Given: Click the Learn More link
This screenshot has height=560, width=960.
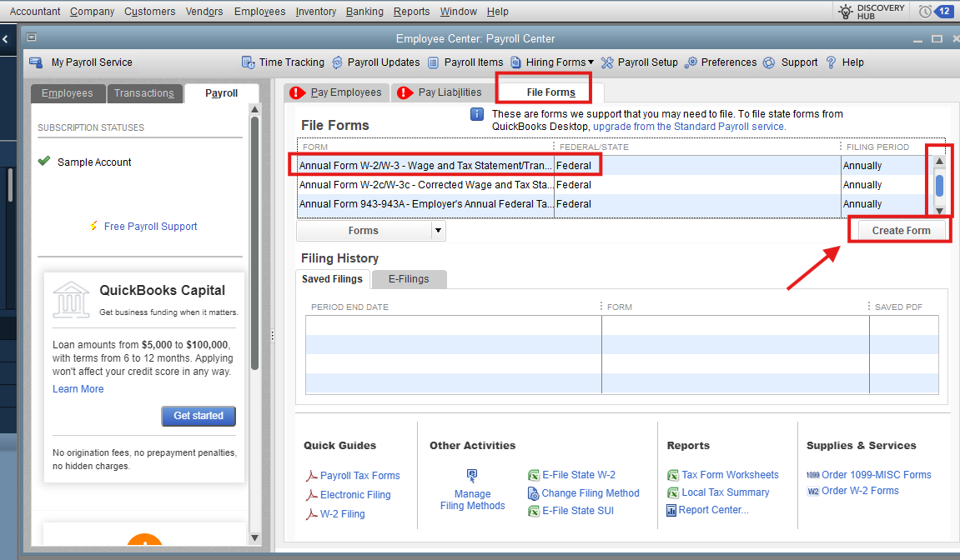Looking at the screenshot, I should [x=78, y=389].
